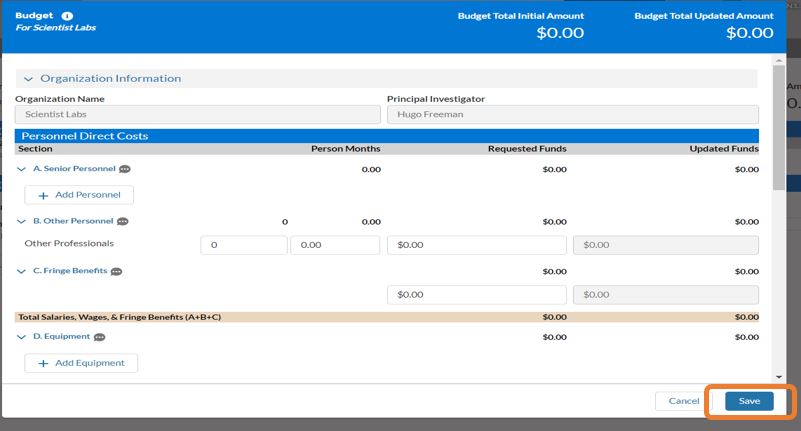
Task: Collapse the C. Fringe Benefits section
Action: (22, 271)
